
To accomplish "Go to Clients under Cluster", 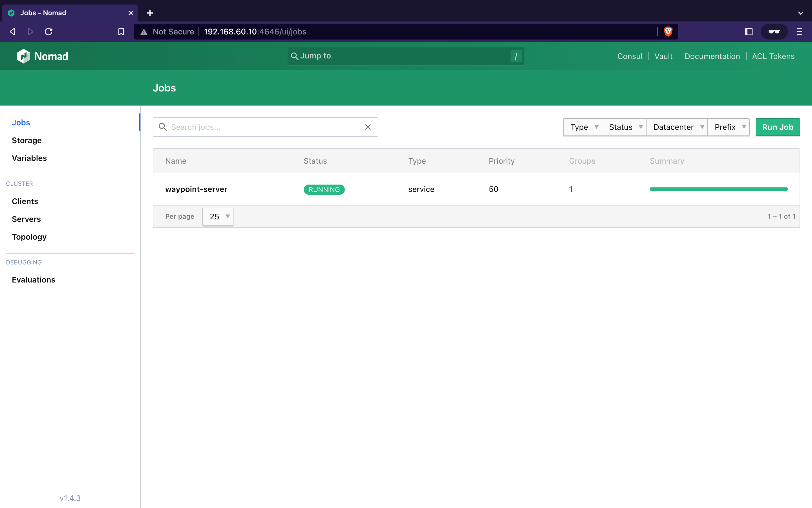I will (x=25, y=201).
